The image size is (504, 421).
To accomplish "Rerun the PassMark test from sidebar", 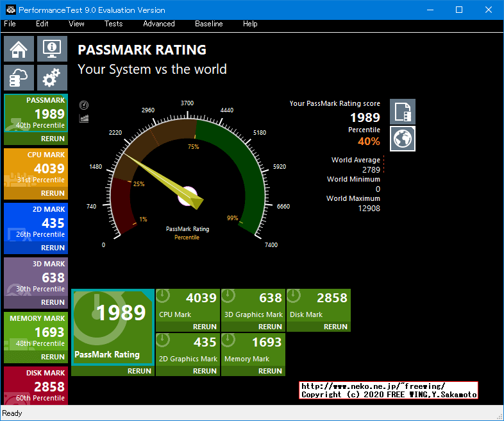I will [x=53, y=139].
